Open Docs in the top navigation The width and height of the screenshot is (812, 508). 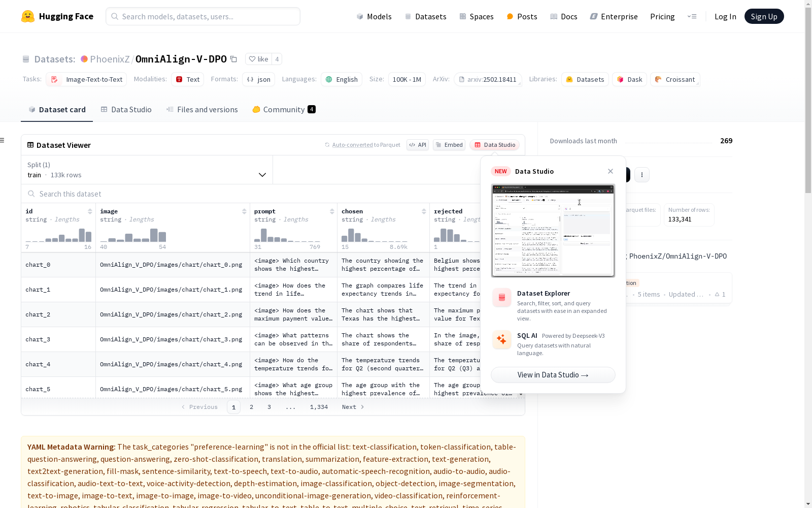pyautogui.click(x=564, y=16)
